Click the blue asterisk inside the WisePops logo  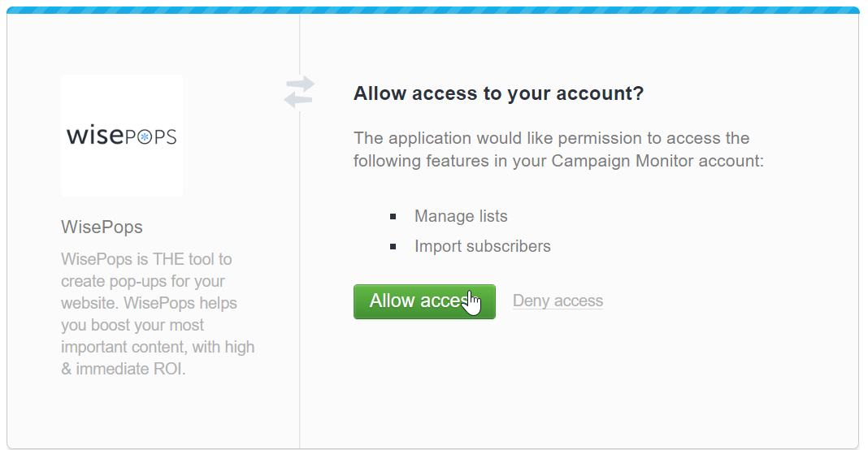click(145, 136)
